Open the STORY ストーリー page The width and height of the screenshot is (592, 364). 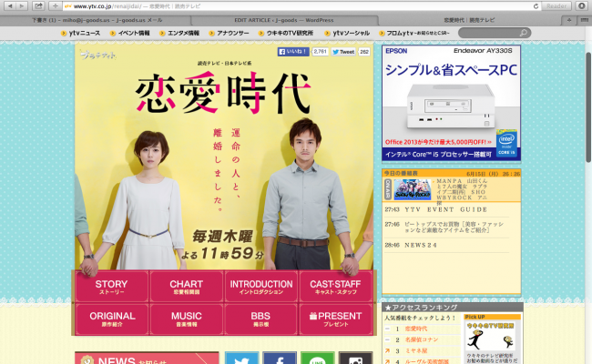click(x=111, y=287)
